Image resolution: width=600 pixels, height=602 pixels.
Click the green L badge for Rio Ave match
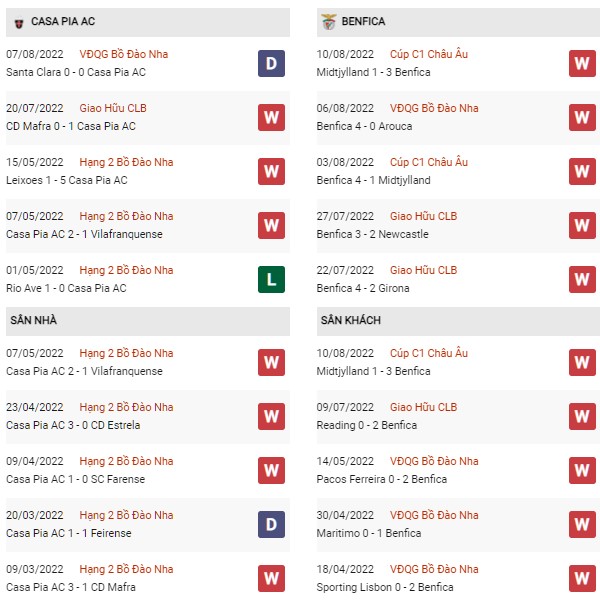click(x=271, y=280)
